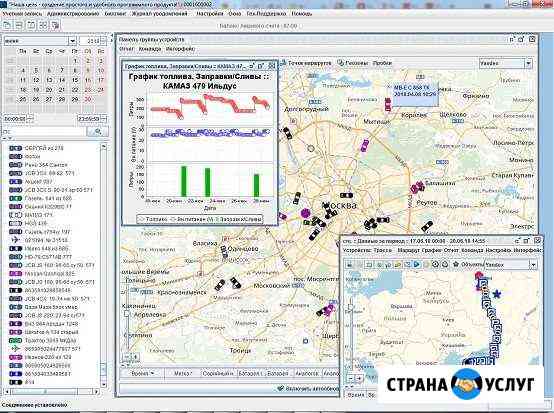
Task: Open Отчет menu in the map panel
Action: (x=126, y=49)
